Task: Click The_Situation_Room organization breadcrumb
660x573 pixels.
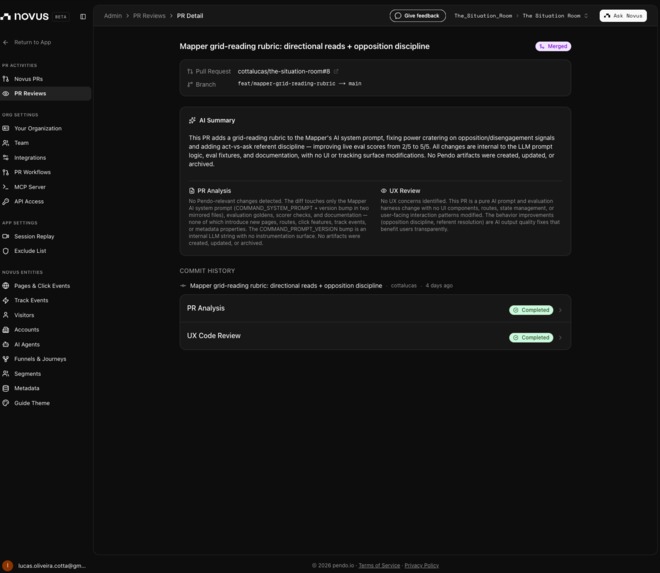Action: coord(483,16)
